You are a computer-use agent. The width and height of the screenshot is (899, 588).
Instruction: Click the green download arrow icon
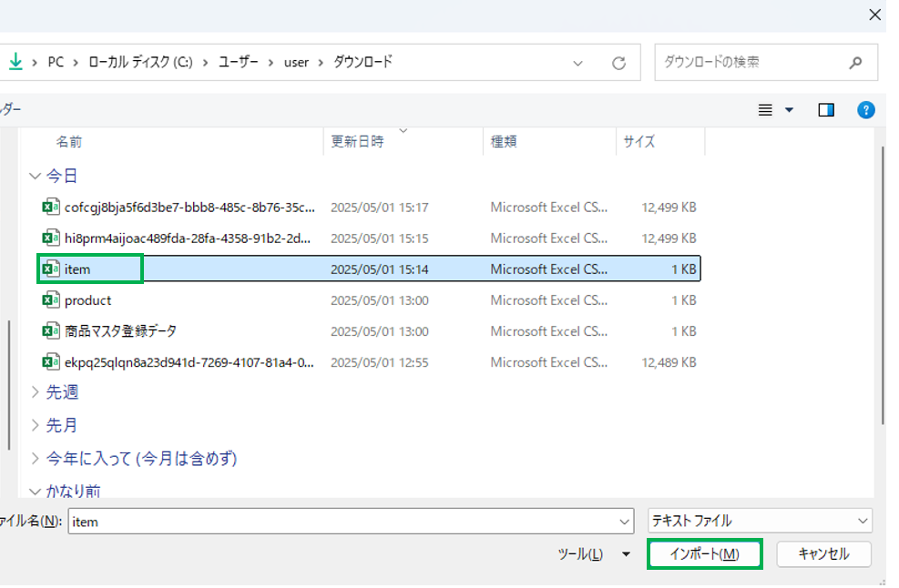coord(15,61)
